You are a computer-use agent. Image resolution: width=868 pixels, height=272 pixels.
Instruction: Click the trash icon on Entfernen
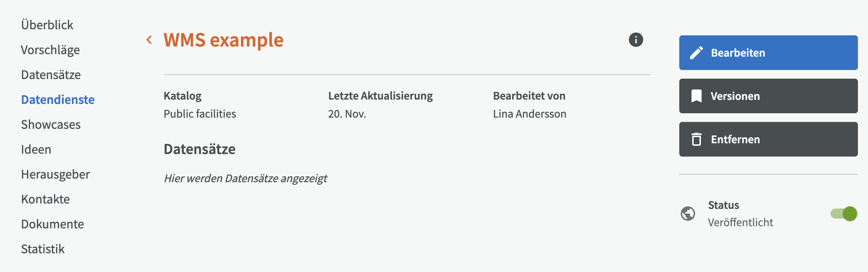696,139
